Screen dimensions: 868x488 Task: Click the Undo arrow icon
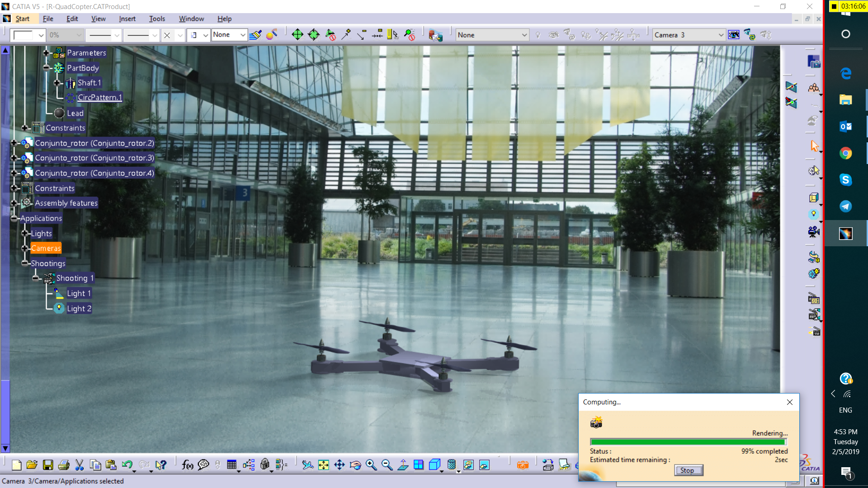127,465
